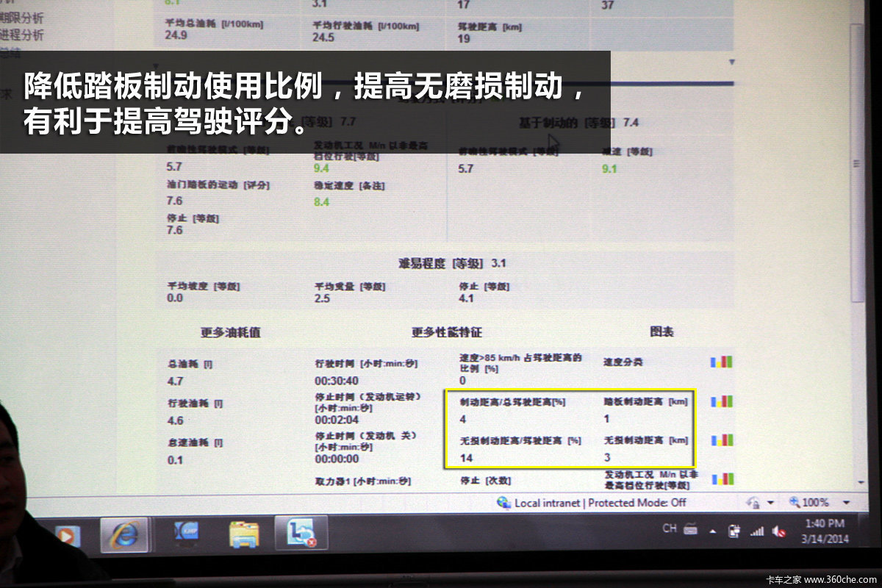Click the 行驶油耗 value 4.6

pos(175,420)
